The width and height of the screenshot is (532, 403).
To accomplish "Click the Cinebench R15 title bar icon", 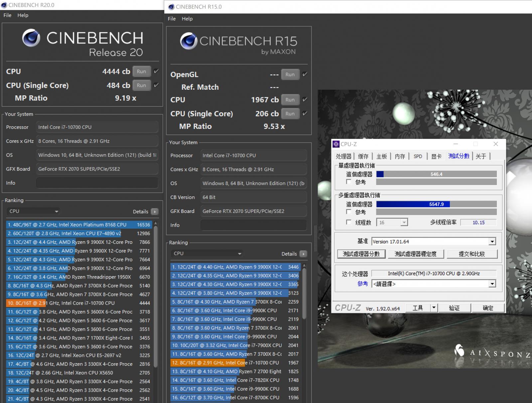I will coord(171,7).
